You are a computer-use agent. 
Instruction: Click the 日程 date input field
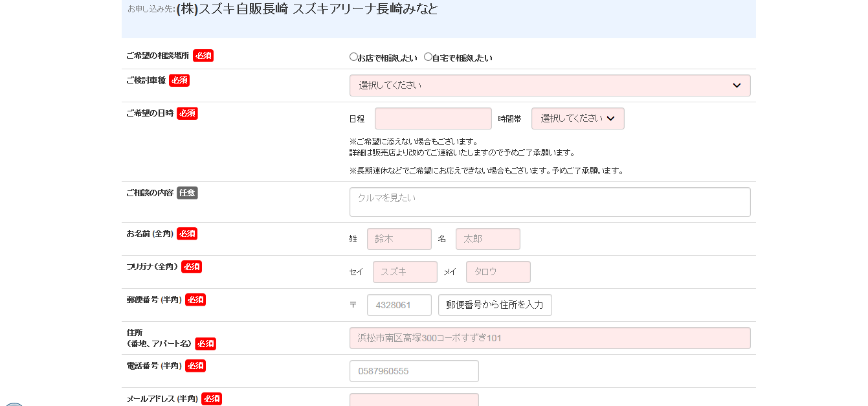(433, 118)
